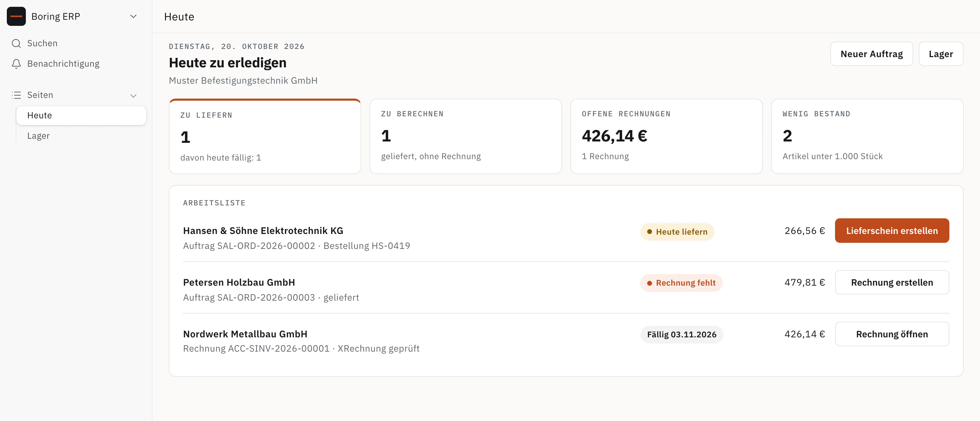
Task: Click the Rechnung fehlt status badge
Action: [681, 283]
